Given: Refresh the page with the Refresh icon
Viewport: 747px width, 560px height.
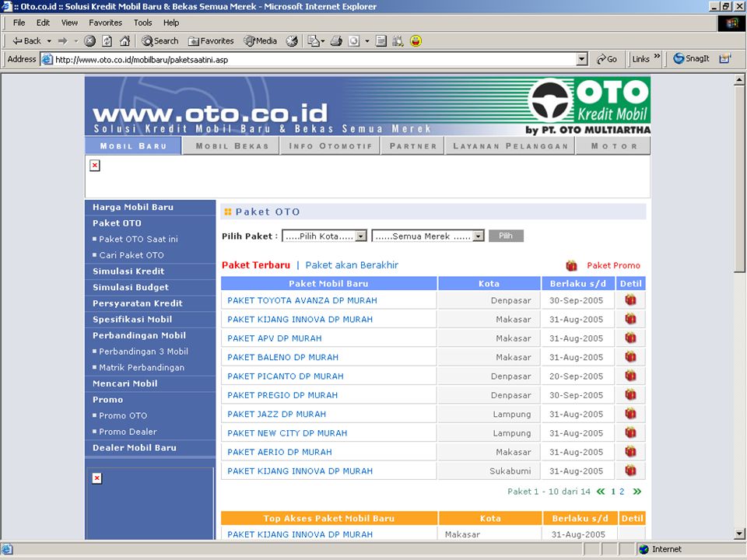Looking at the screenshot, I should tap(107, 41).
